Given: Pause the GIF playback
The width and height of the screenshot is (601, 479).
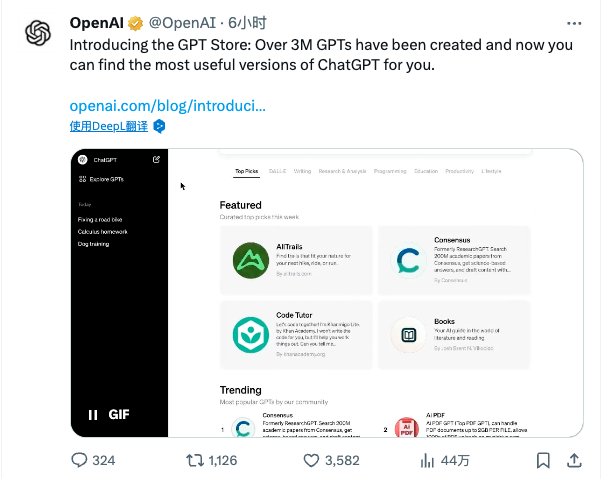Looking at the screenshot, I should pyautogui.click(x=93, y=414).
